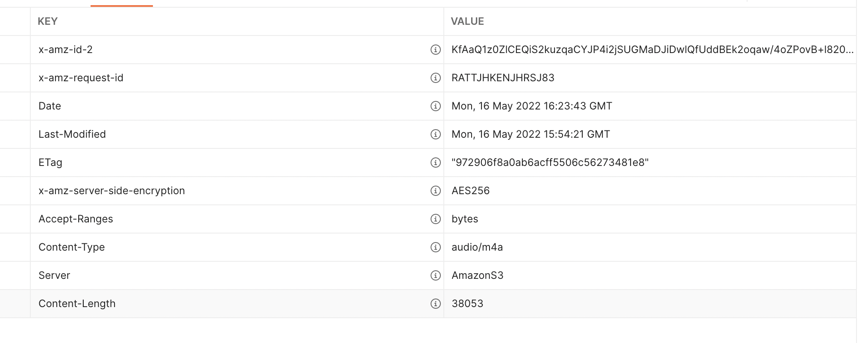Click the info icon beside x-amz-id-2
The width and height of the screenshot is (868, 343).
[435, 50]
